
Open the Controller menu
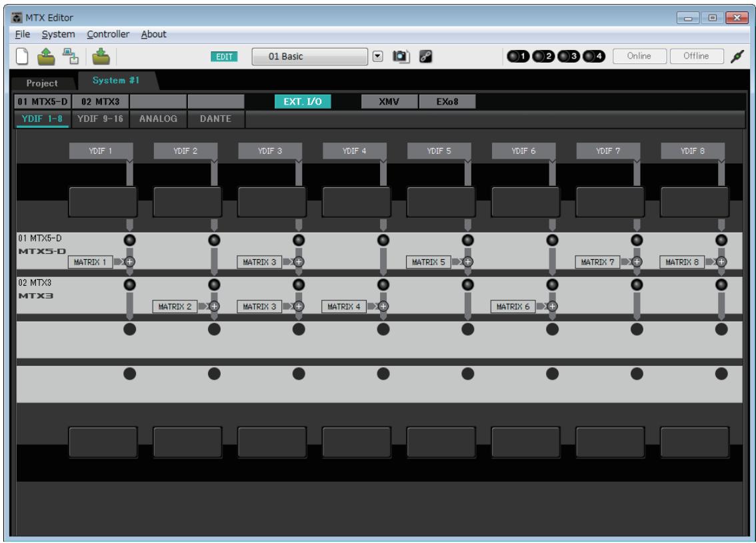pos(108,34)
